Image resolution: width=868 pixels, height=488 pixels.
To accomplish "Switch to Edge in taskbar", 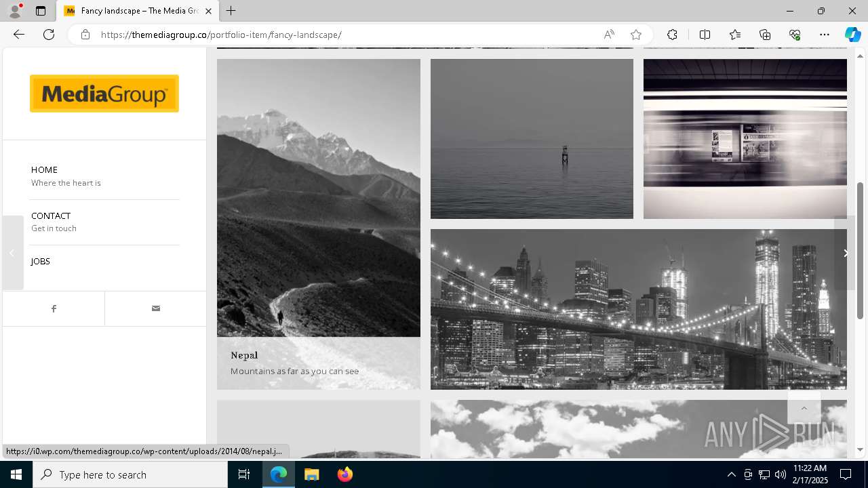I will pyautogui.click(x=279, y=474).
